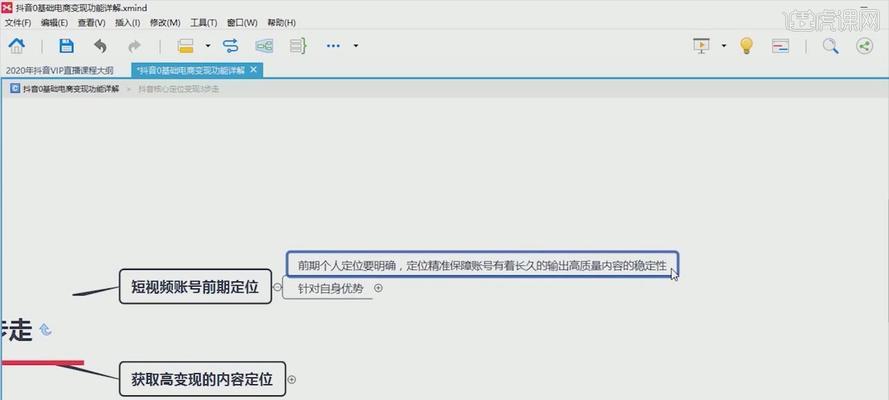Switch to 2020年抖音VIP直播课程大纲 tab
The image size is (889, 400).
60,70
